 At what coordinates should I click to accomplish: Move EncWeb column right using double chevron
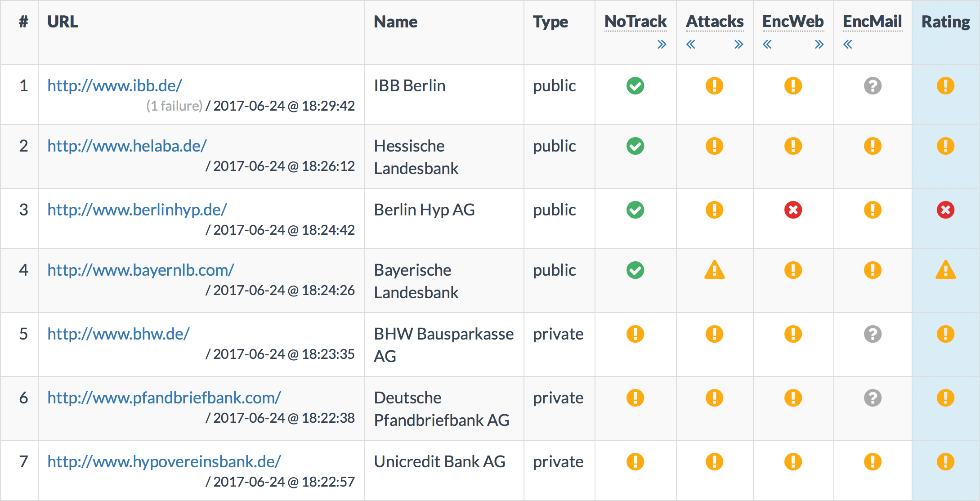click(819, 45)
